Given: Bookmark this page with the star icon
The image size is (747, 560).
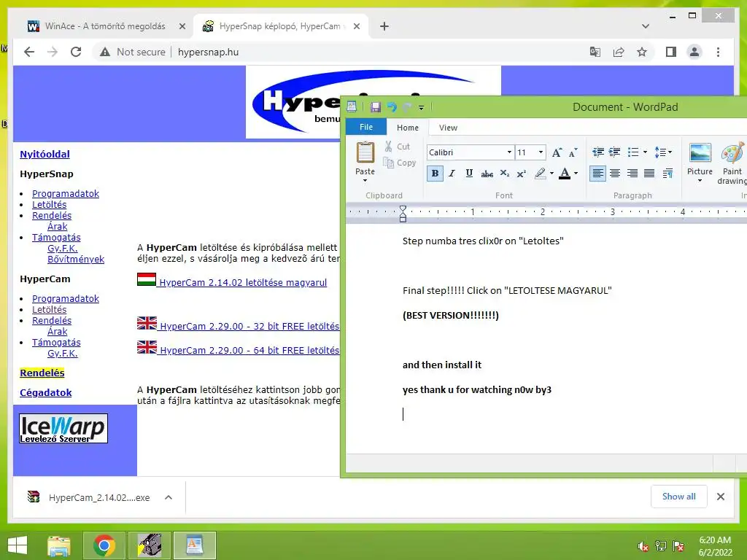Looking at the screenshot, I should pos(642,52).
